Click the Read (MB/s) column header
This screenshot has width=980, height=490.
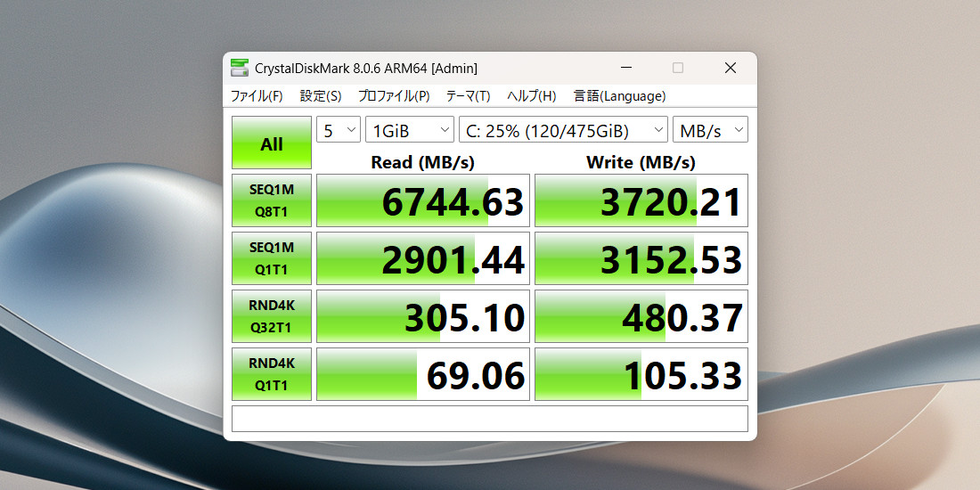click(x=422, y=162)
